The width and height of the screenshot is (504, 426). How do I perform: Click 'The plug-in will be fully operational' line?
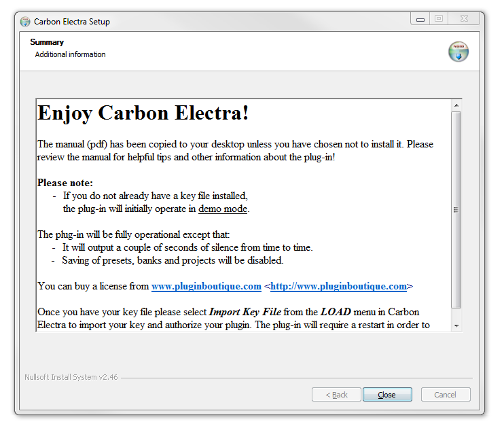click(x=133, y=234)
